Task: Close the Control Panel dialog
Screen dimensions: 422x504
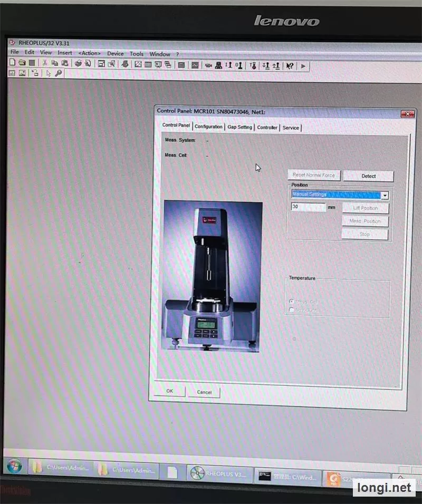Action: [408, 114]
